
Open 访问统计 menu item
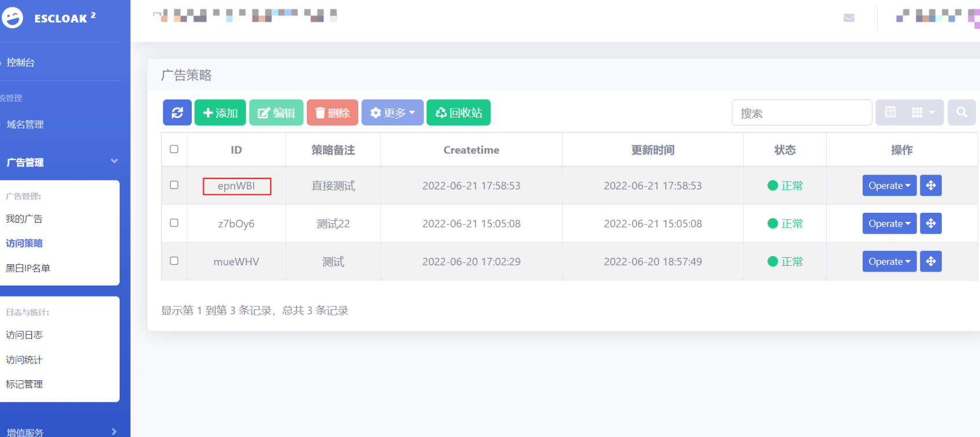[24, 360]
